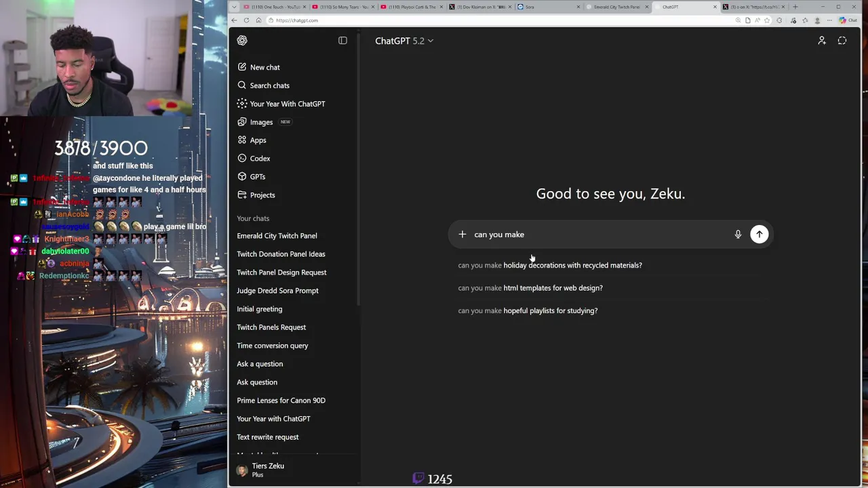
Task: Open the Judge Dredd Sora Prompt chat
Action: [277, 291]
